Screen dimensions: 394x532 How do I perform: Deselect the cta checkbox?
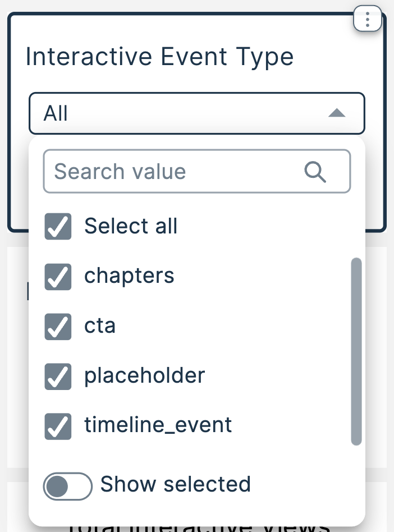[x=58, y=327]
